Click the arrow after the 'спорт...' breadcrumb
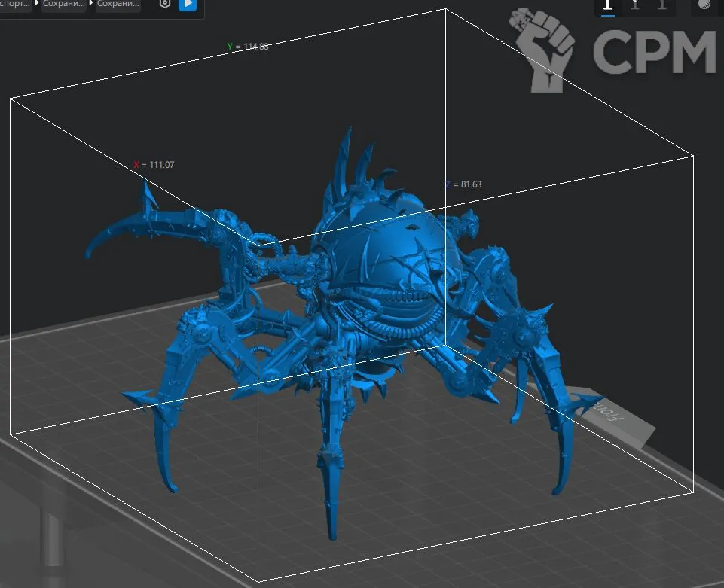Screen dimensions: 724x588 point(37,5)
